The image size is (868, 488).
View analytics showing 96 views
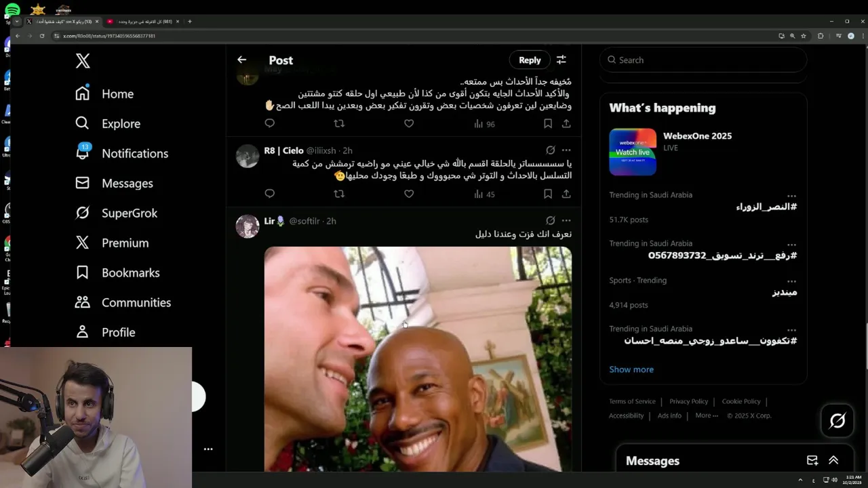pyautogui.click(x=484, y=124)
